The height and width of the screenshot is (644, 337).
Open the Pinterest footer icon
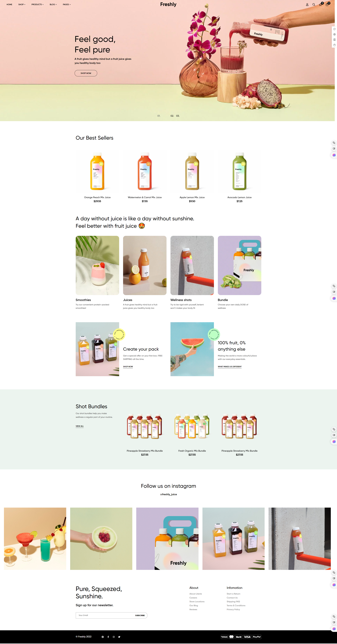(103, 637)
